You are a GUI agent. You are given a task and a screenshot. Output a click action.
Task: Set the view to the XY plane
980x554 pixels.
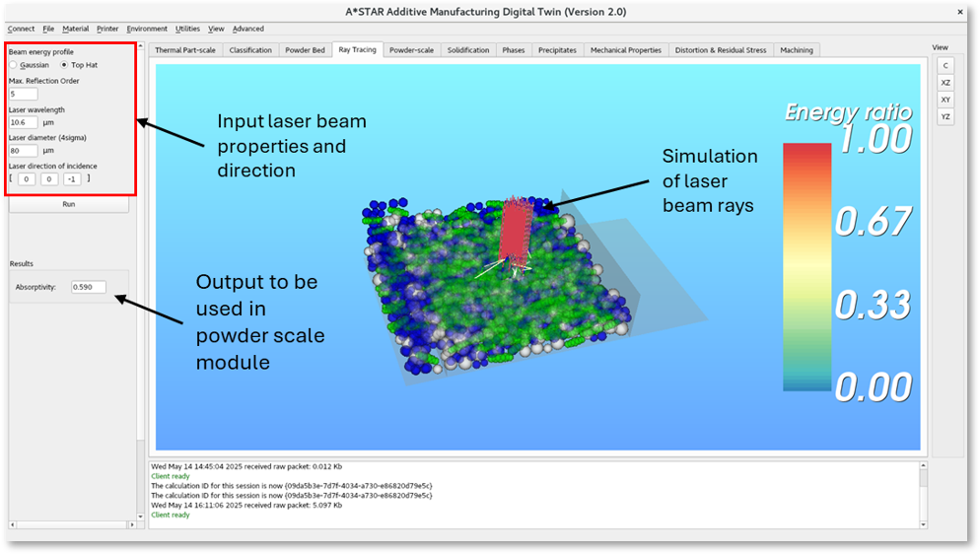(945, 100)
